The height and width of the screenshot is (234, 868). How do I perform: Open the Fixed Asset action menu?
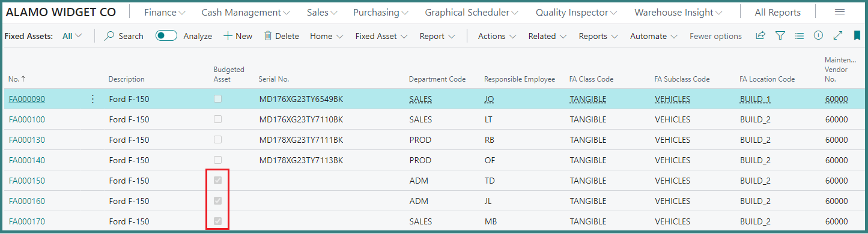[381, 36]
